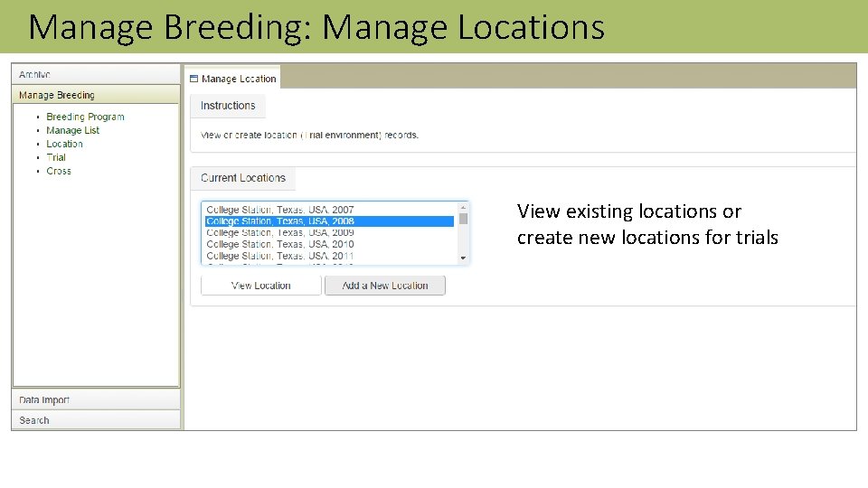Image resolution: width=868 pixels, height=488 pixels.
Task: Expand the Data Import section
Action: click(96, 399)
